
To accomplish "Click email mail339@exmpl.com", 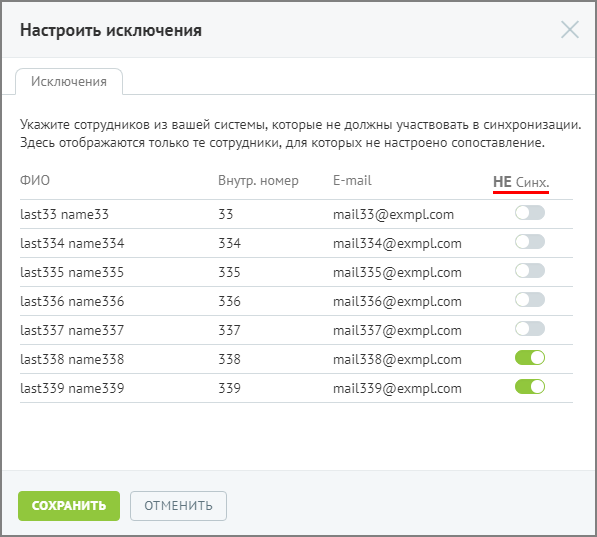I will pos(397,388).
